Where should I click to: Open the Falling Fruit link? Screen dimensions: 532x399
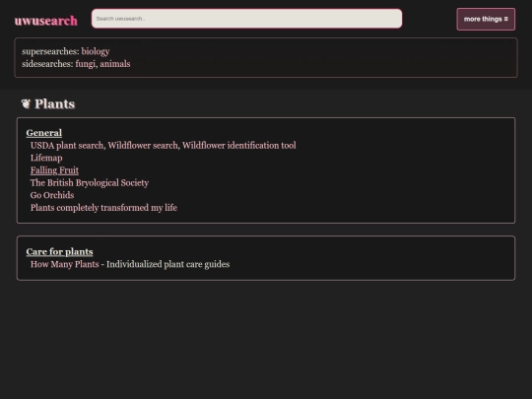54,170
